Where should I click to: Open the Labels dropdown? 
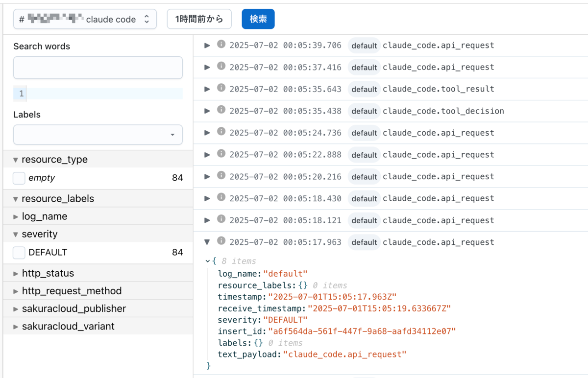click(x=98, y=135)
